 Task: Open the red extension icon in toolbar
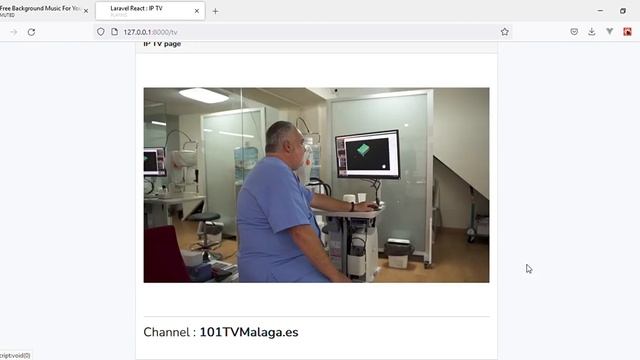627,32
